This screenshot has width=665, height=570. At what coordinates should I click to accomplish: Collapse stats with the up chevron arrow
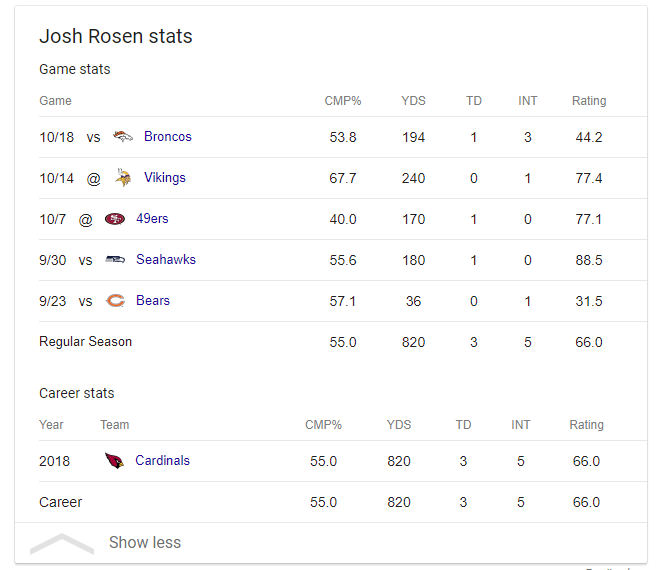(x=62, y=543)
